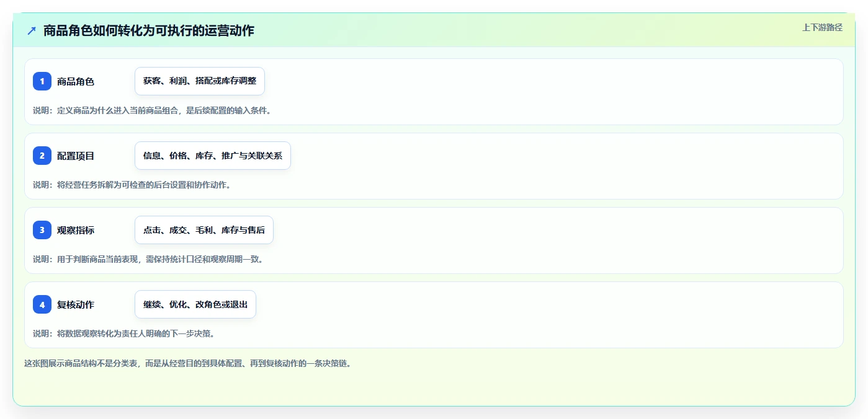
Task: Click the step 4 number badge
Action: [x=42, y=304]
